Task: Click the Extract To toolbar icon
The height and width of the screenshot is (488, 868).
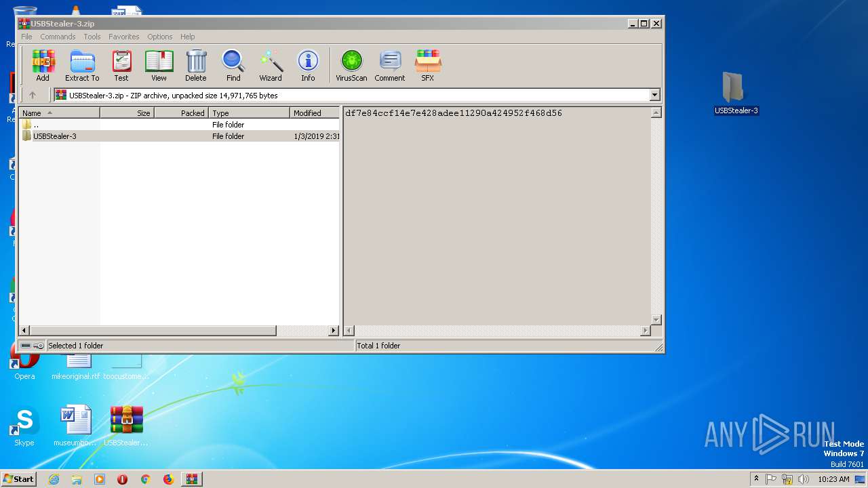Action: pyautogui.click(x=82, y=66)
